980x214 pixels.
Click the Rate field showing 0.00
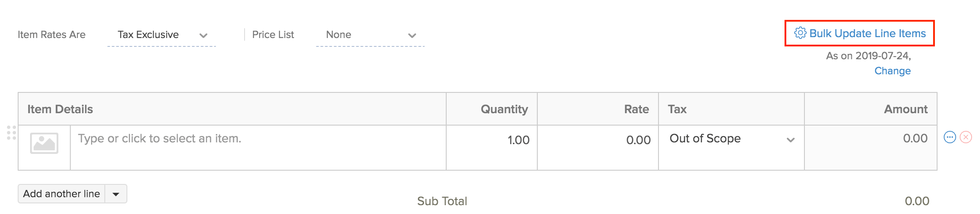click(598, 140)
